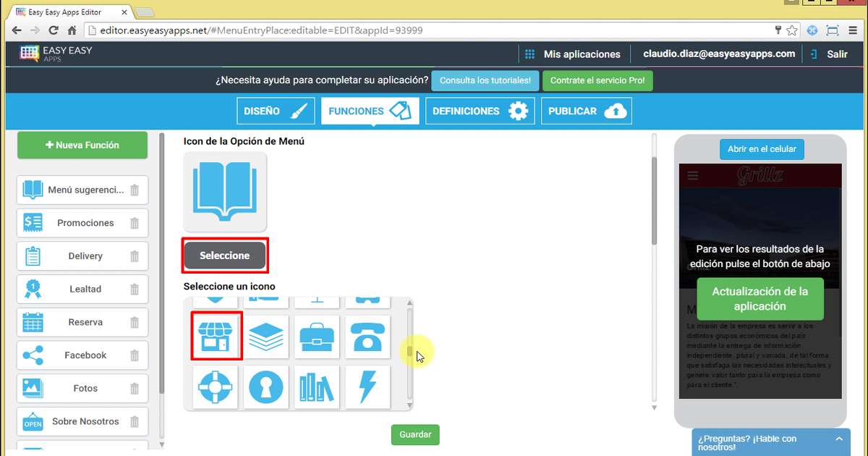Pick the briefcase icon

(x=318, y=337)
